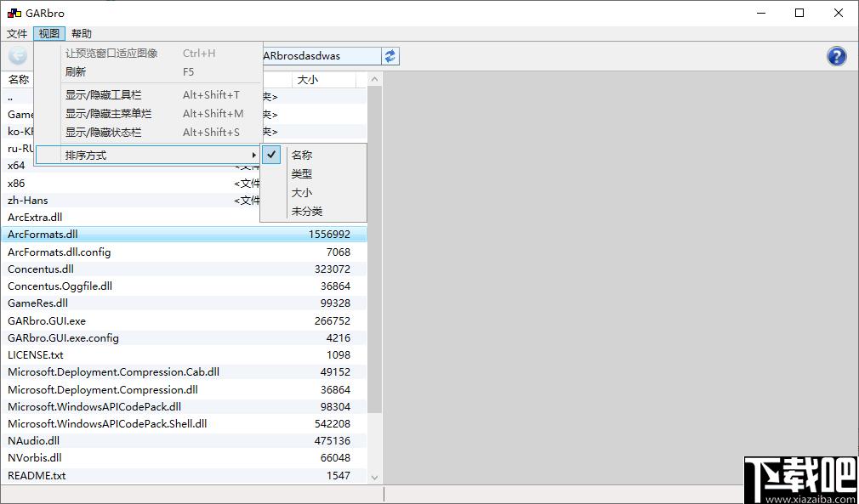
Task: Click size value 323072
Action: click(x=333, y=269)
